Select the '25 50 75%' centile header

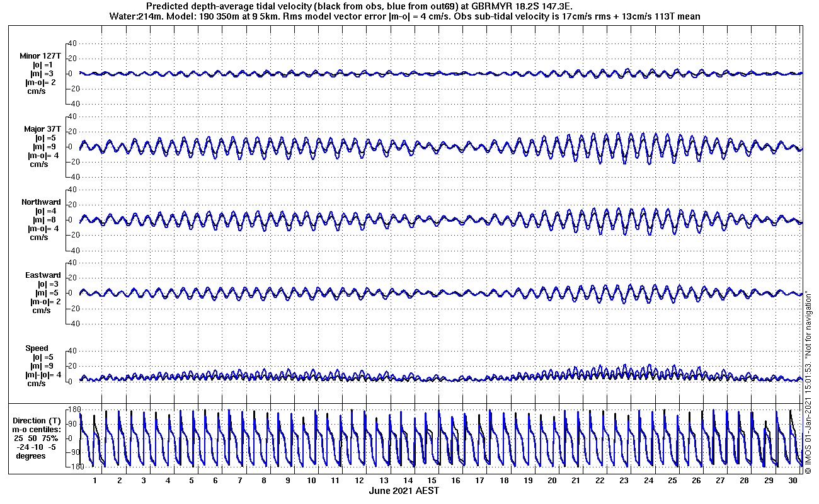tap(37, 438)
